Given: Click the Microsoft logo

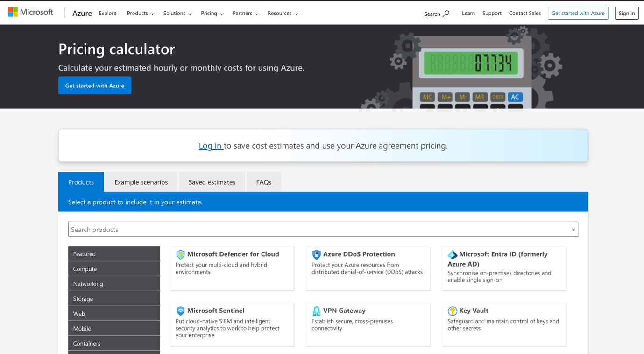Looking at the screenshot, I should pyautogui.click(x=30, y=12).
